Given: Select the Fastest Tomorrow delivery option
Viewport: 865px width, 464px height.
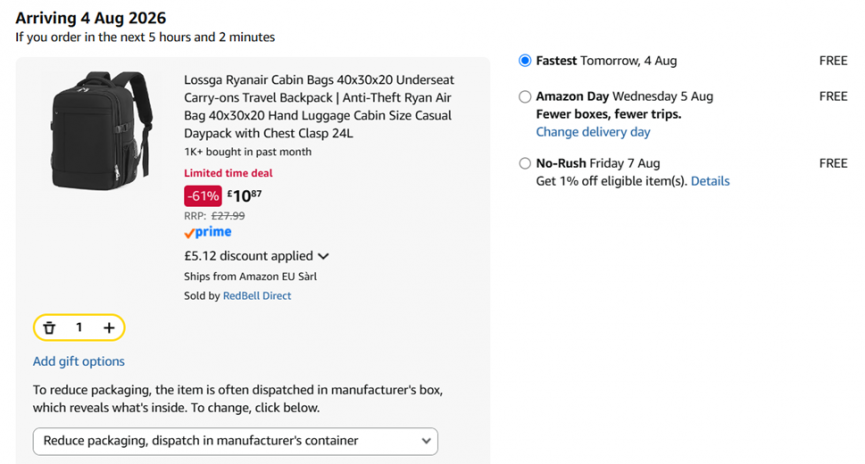Looking at the screenshot, I should [x=525, y=61].
